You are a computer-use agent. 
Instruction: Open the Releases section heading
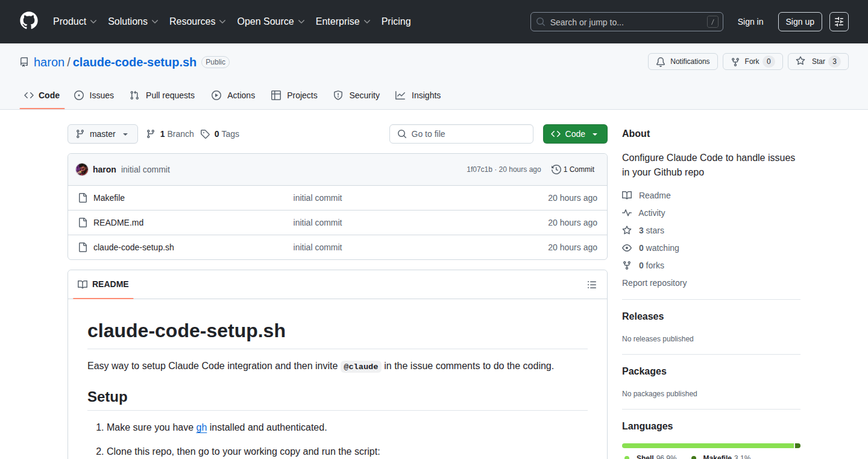[643, 317]
